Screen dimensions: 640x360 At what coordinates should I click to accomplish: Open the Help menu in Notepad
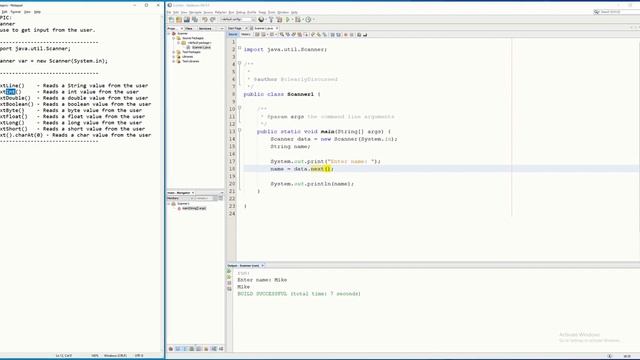(x=37, y=12)
